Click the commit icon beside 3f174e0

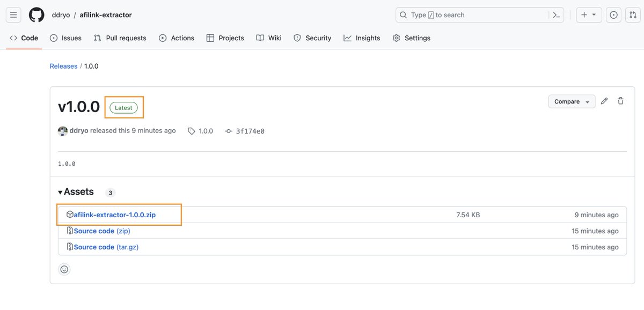[229, 131]
